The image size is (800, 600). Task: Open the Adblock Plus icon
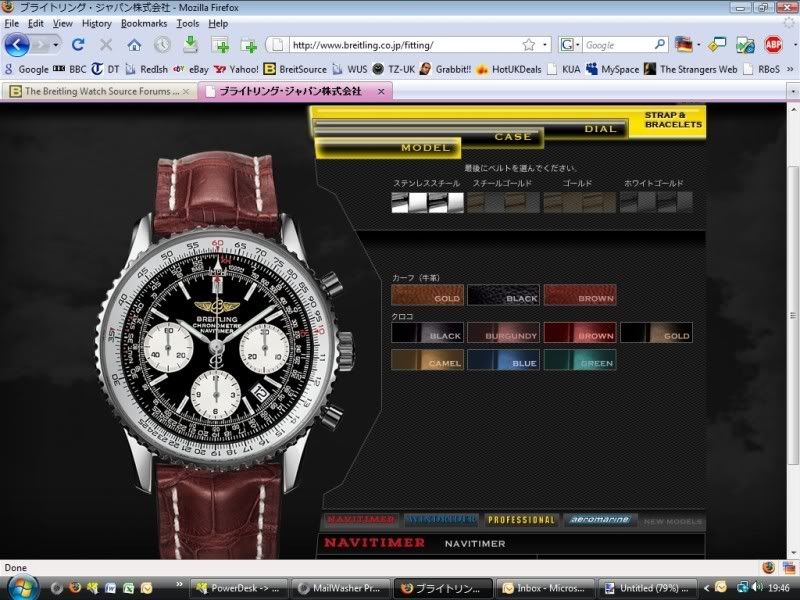click(773, 45)
